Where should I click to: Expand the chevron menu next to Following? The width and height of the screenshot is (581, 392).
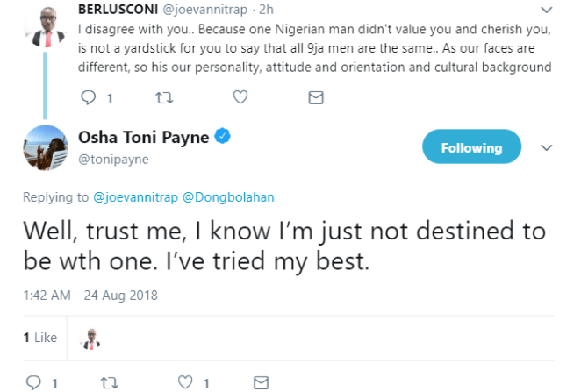point(548,147)
